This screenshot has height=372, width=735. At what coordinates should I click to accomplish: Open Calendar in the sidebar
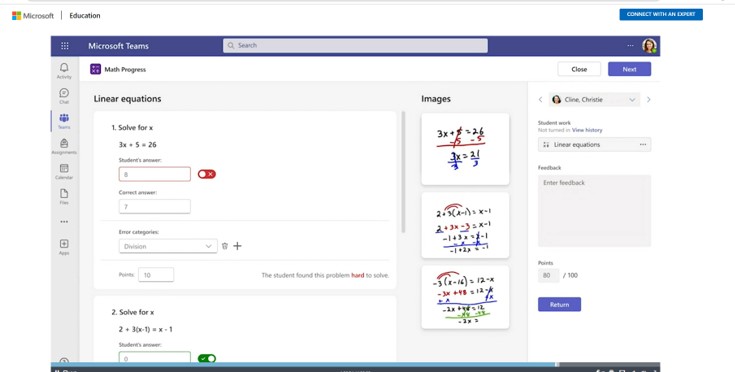pyautogui.click(x=64, y=172)
